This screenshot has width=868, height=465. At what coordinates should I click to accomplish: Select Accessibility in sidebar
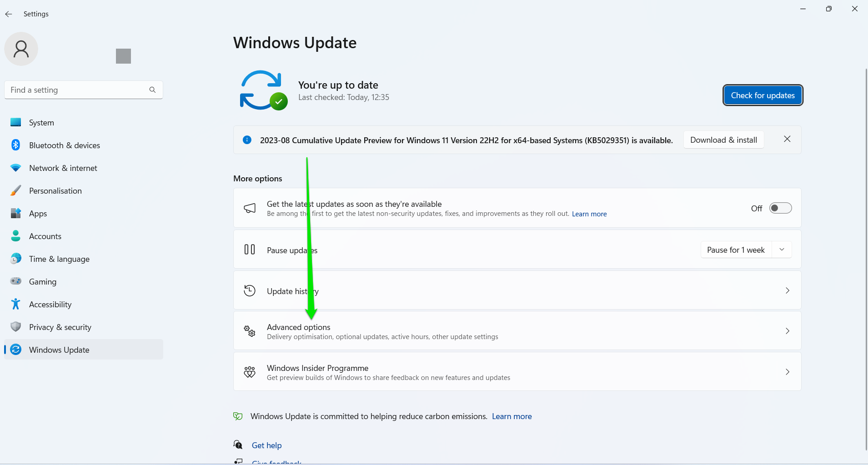tap(84, 304)
